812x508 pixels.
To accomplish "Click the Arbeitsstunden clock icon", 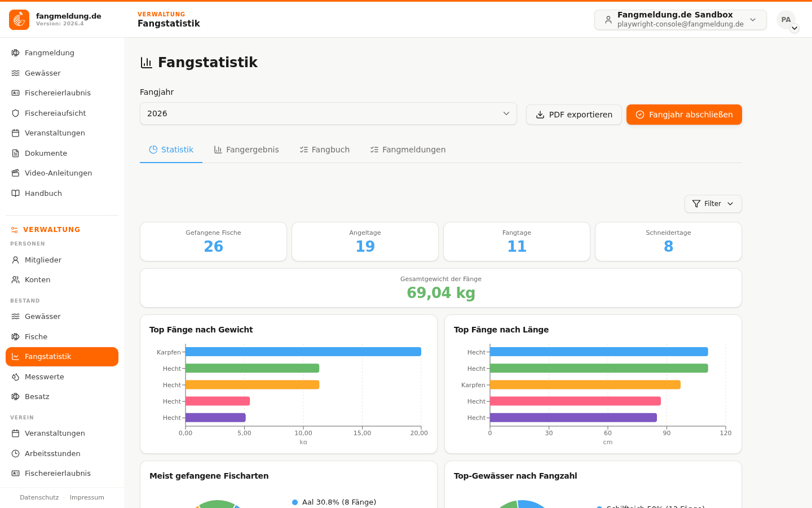I will (15, 453).
